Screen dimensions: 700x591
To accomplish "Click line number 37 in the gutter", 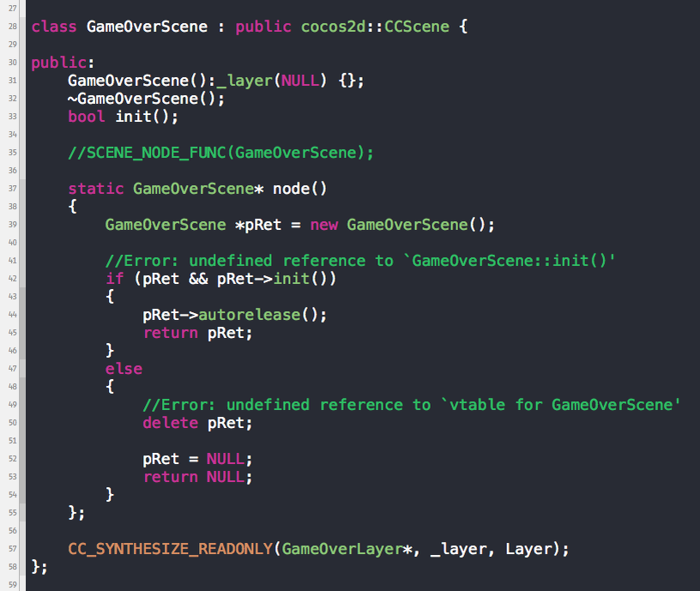I will point(13,189).
